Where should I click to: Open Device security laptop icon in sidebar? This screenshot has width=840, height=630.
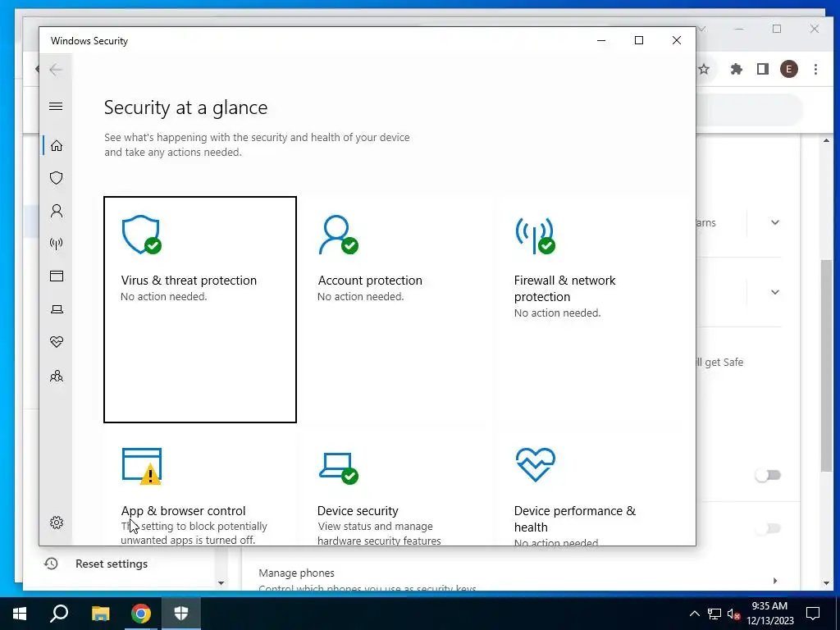(x=57, y=309)
